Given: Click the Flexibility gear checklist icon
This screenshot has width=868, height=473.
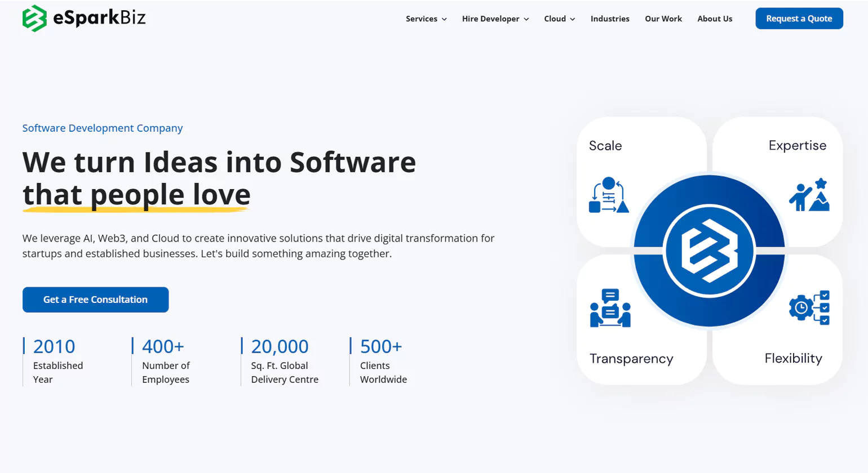Looking at the screenshot, I should 809,307.
